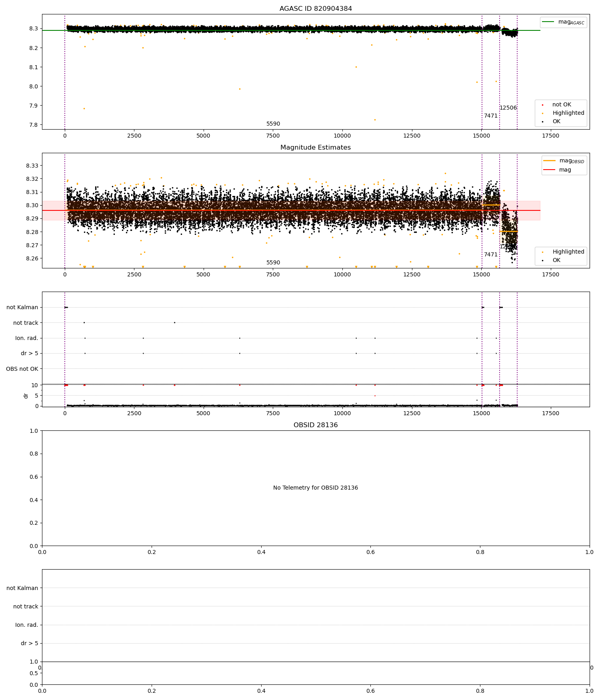Click 'Ion. rad.' label in the bottom plot
Image resolution: width=600 pixels, height=700 pixels.
click(x=27, y=625)
